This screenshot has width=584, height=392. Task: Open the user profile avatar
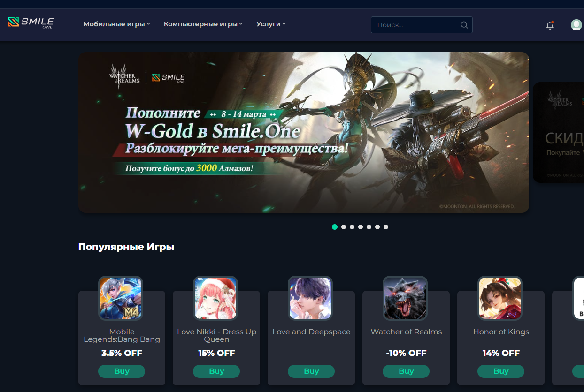(576, 25)
